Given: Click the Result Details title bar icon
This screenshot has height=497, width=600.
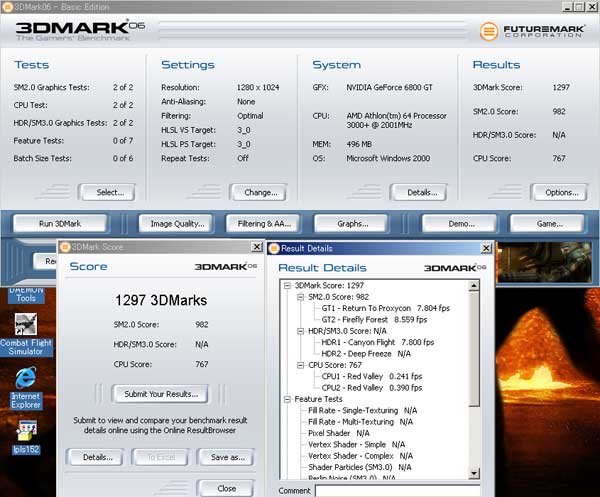Looking at the screenshot, I should (274, 248).
